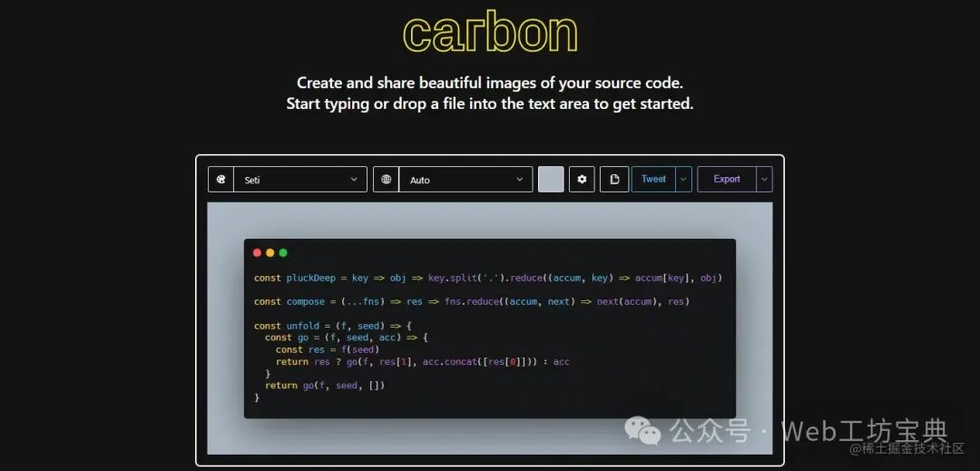Click the 'return go(f, seed, [])' line
The width and height of the screenshot is (980, 471).
tap(325, 386)
